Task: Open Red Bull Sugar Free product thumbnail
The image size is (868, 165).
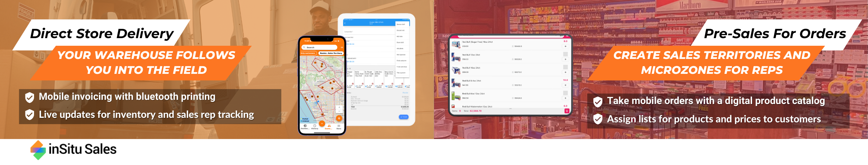Action: click(456, 44)
